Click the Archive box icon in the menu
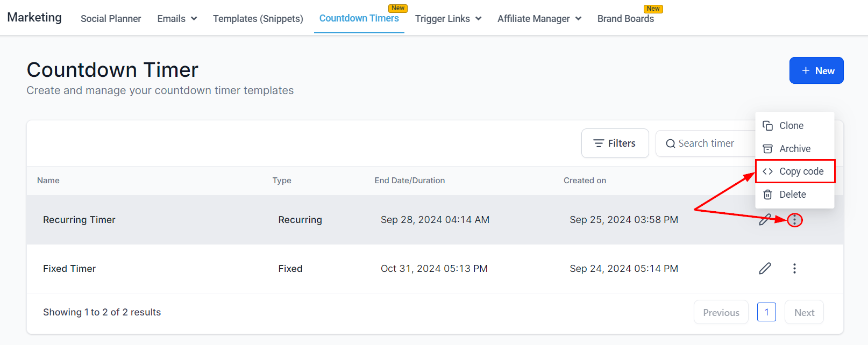Viewport: 868px width, 345px height. pyautogui.click(x=767, y=149)
